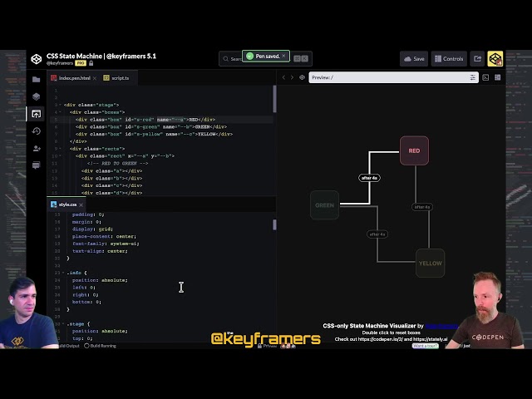Open the comments chat icon in sidebar
The image size is (532, 399).
(36, 165)
